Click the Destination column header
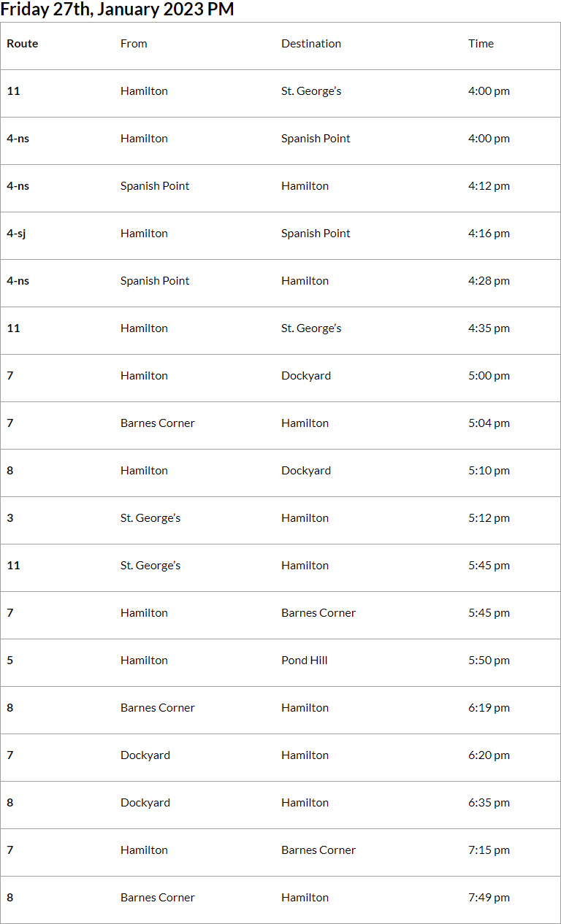The height and width of the screenshot is (924, 561). pyautogui.click(x=311, y=44)
